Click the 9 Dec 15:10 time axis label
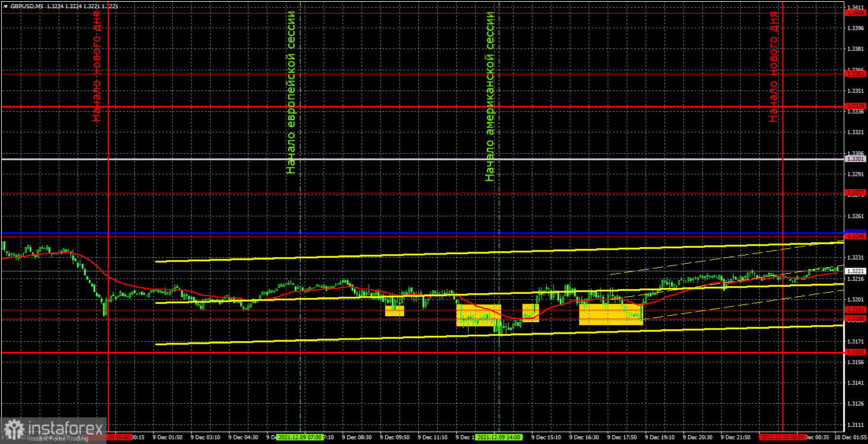The width and height of the screenshot is (868, 444). tap(546, 437)
